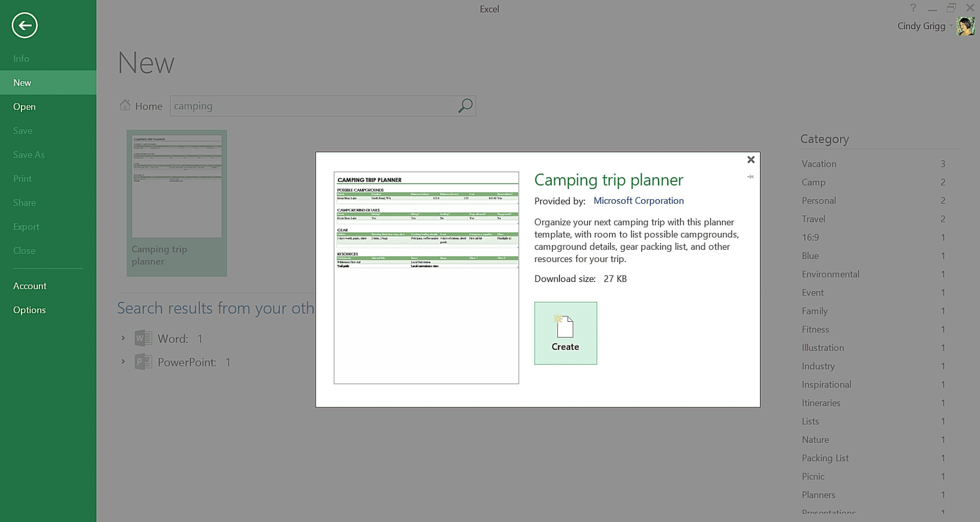This screenshot has width=980, height=522.
Task: Click the Camping trip planner dialog title
Action: coord(608,180)
